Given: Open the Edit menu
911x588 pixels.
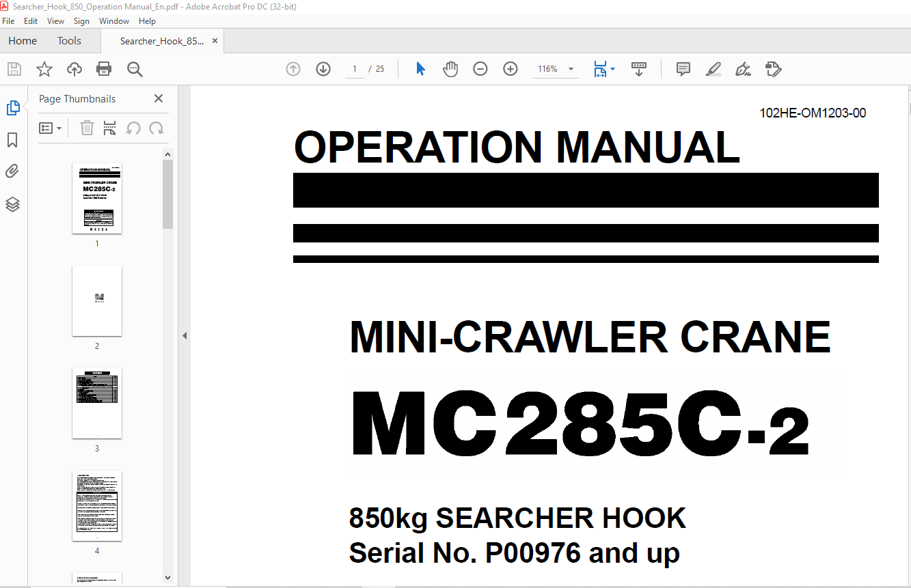Looking at the screenshot, I should 30,21.
